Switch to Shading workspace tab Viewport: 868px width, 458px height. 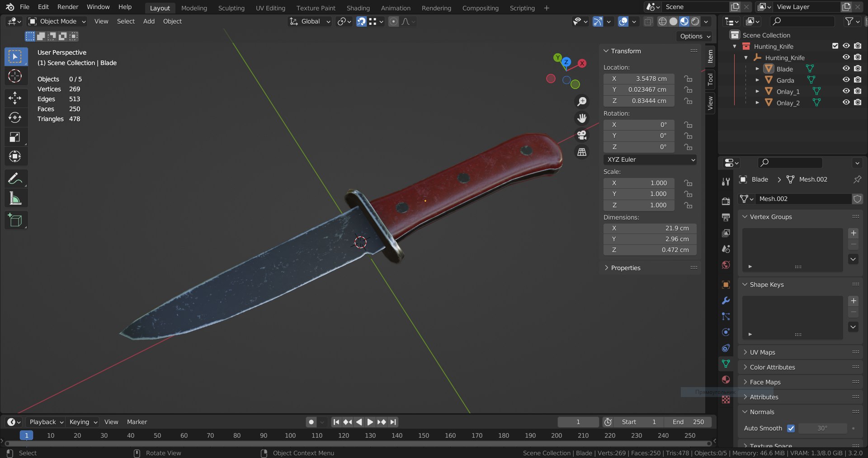click(358, 8)
